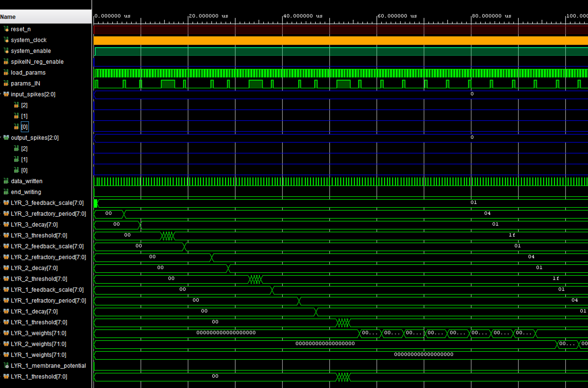
Task: Click the output_spikes[2:0] bus icon
Action: point(6,138)
